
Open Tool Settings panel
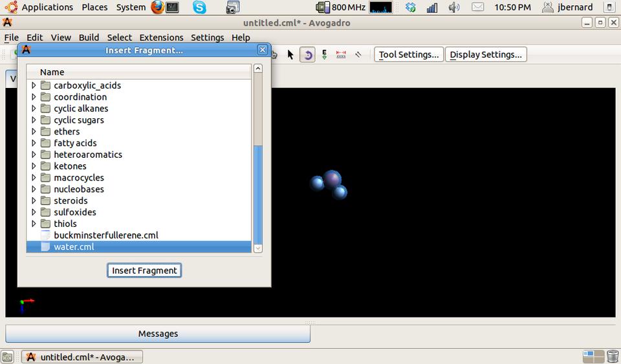coord(409,54)
